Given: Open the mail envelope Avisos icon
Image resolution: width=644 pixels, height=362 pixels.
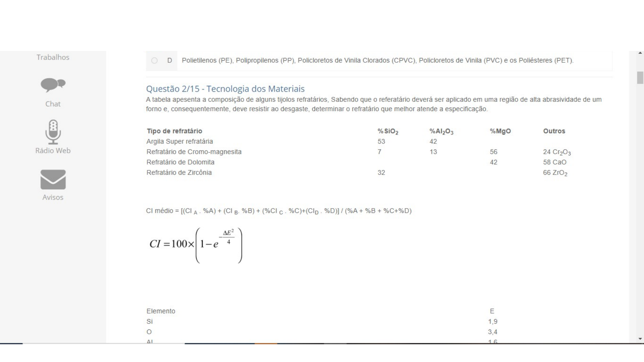Looking at the screenshot, I should [x=53, y=180].
